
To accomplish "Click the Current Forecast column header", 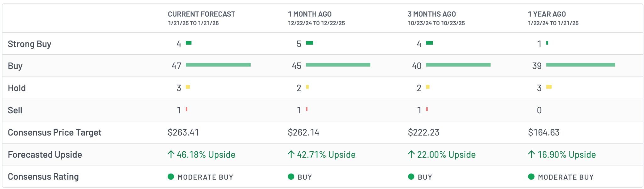I will tap(201, 14).
